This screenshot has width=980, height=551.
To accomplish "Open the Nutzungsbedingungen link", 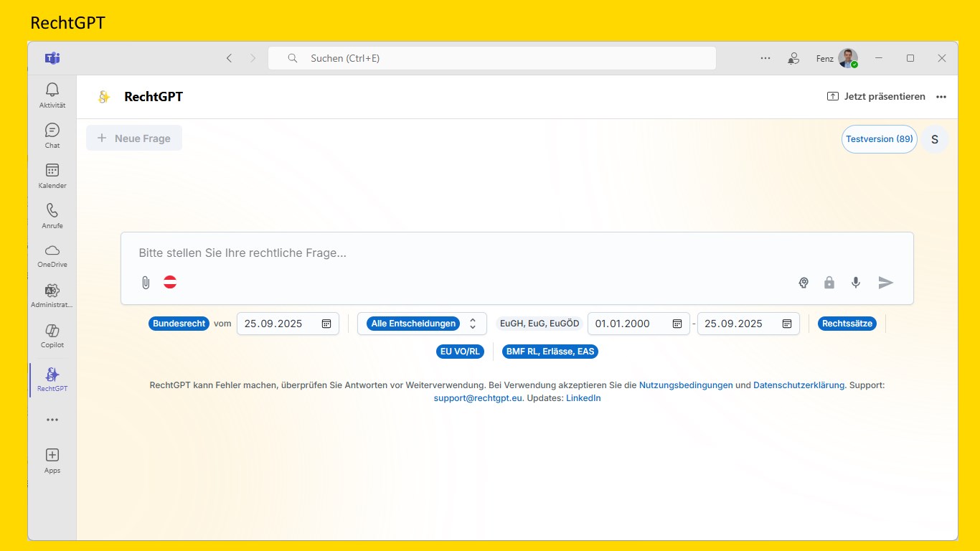I will point(686,385).
